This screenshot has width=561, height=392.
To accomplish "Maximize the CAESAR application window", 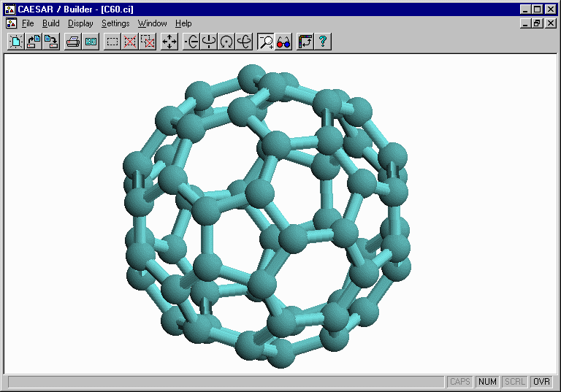I will (537, 9).
